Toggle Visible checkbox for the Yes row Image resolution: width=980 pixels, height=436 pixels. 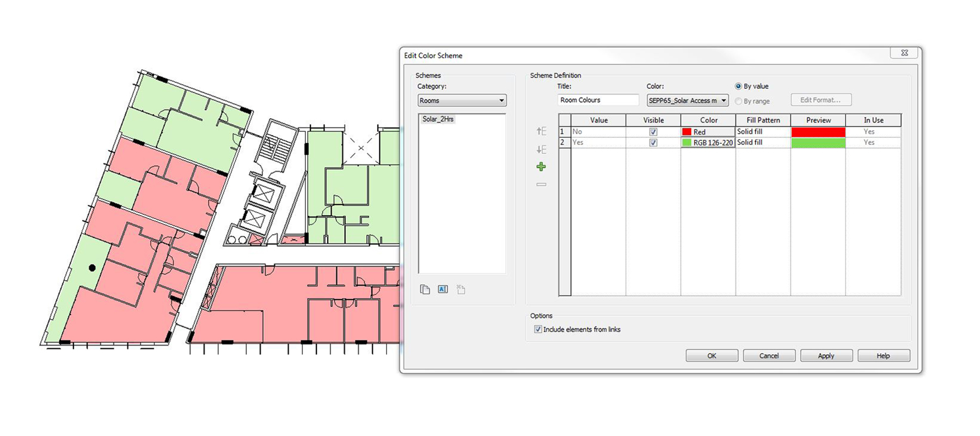[x=653, y=143]
